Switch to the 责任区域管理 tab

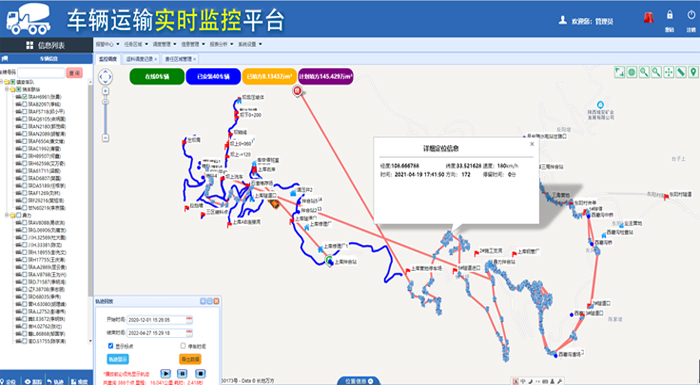click(180, 59)
